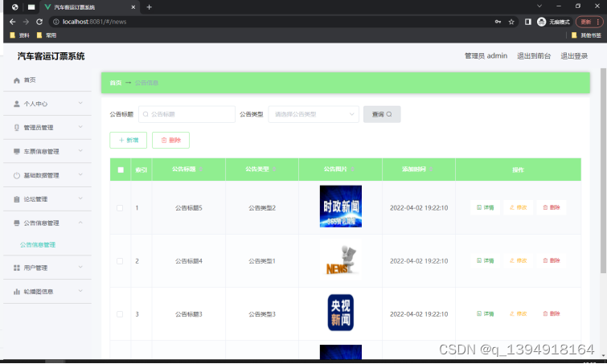
Task: Select the 公告信息管理 submenu item
Action: (x=38, y=245)
